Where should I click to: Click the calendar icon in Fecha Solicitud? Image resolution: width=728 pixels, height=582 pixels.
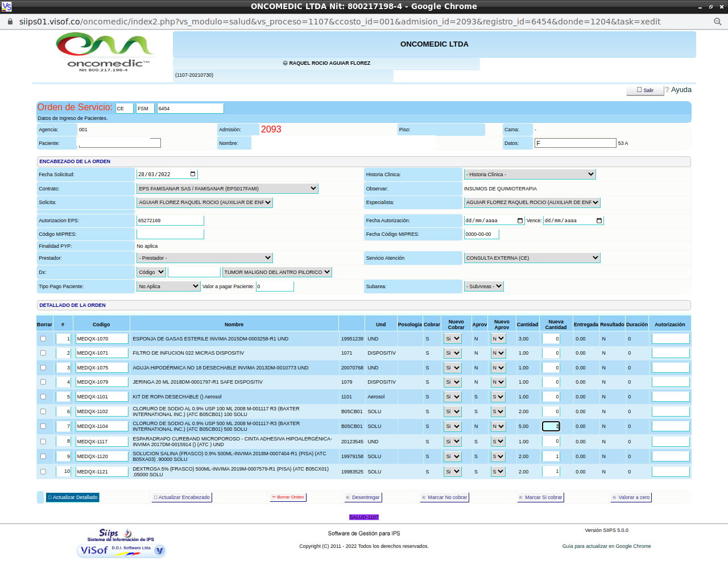click(193, 174)
